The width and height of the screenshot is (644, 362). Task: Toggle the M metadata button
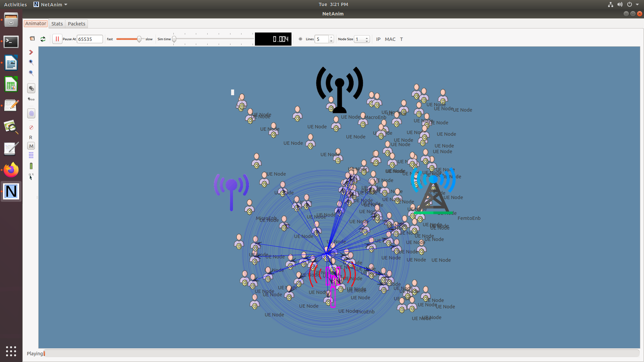[x=31, y=146]
